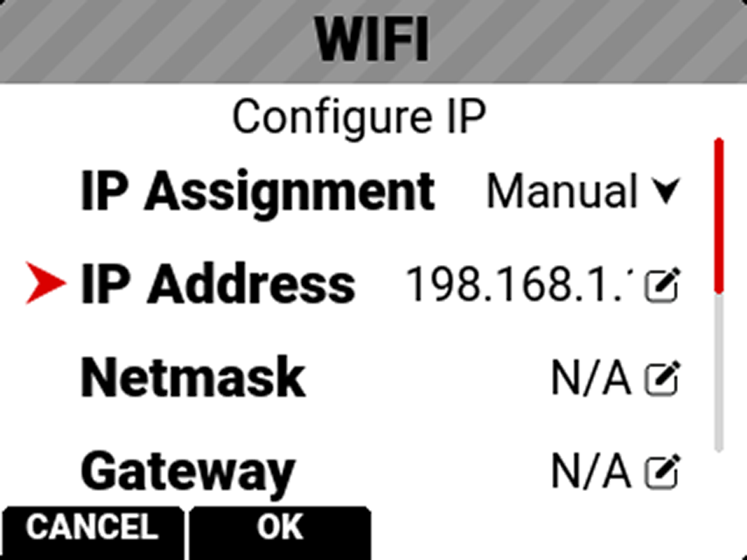747x560 pixels.
Task: Open the Manual assignment value selector
Action: tap(562, 191)
